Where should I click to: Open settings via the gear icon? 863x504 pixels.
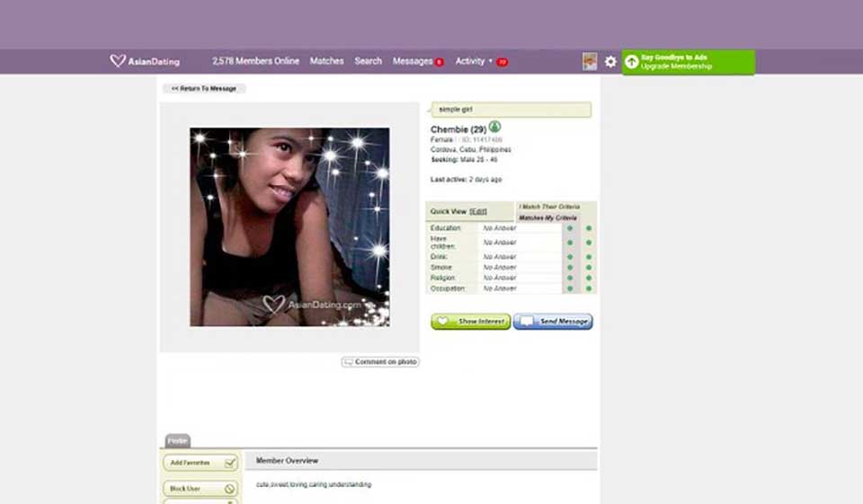pyautogui.click(x=610, y=62)
